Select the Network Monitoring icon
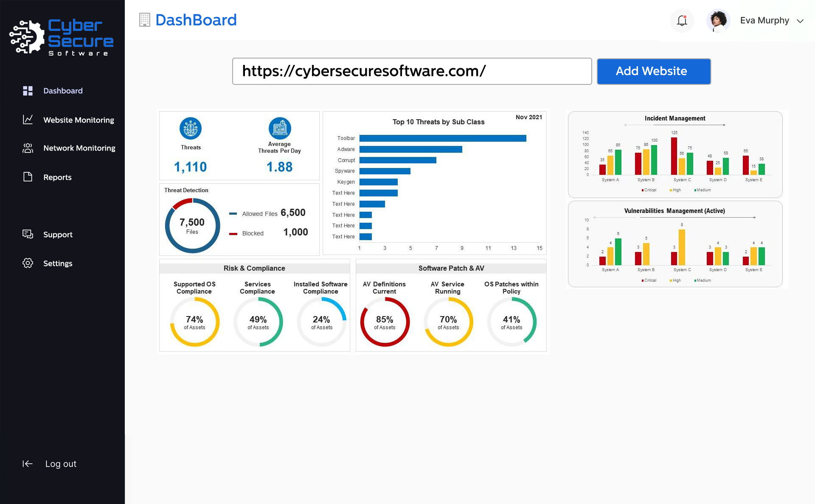The height and width of the screenshot is (504, 815). click(x=27, y=148)
